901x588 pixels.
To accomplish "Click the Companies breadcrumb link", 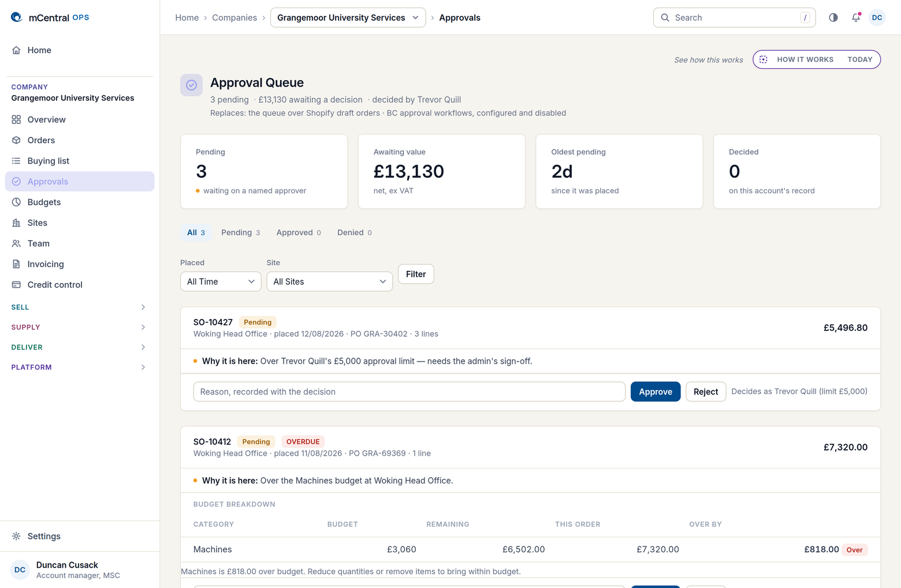I will [234, 18].
